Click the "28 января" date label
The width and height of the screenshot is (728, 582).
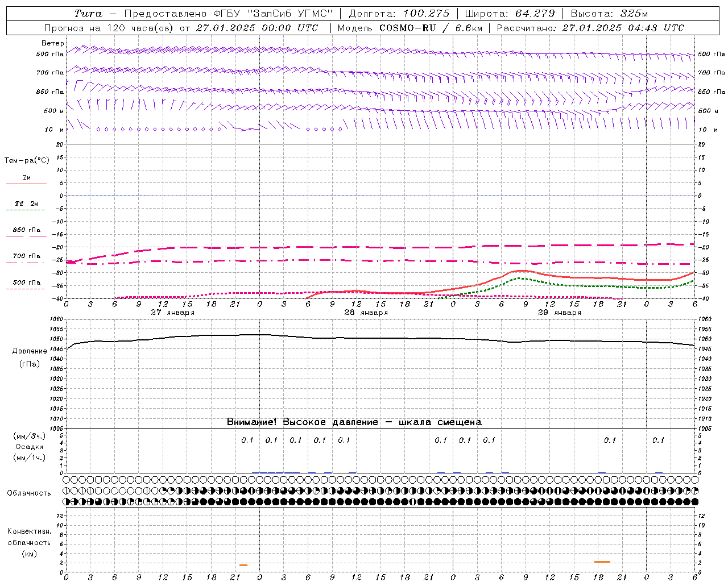coord(366,313)
